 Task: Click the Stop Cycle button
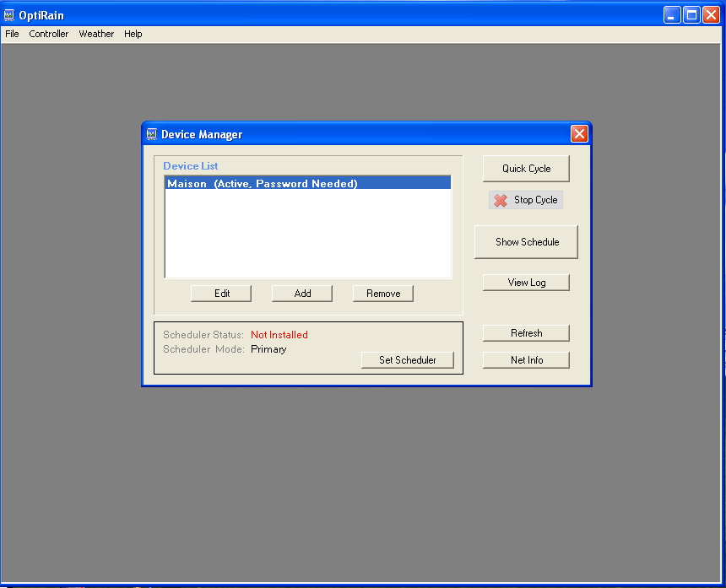[526, 200]
